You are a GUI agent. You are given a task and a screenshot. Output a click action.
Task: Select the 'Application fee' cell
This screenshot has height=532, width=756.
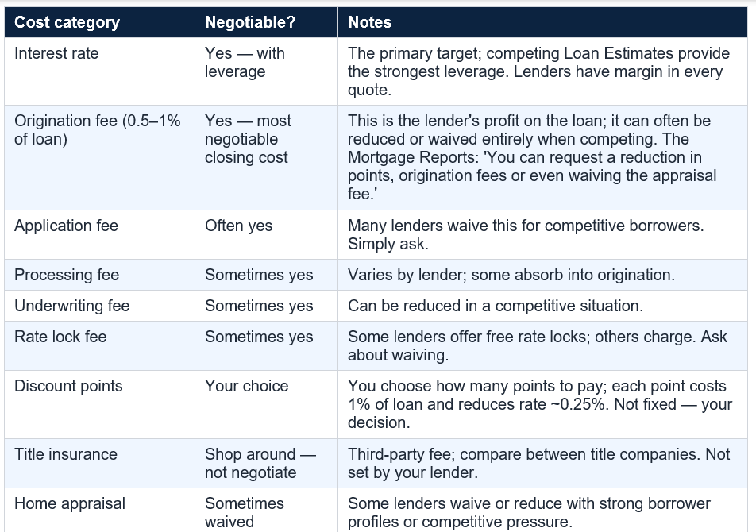[100, 235]
